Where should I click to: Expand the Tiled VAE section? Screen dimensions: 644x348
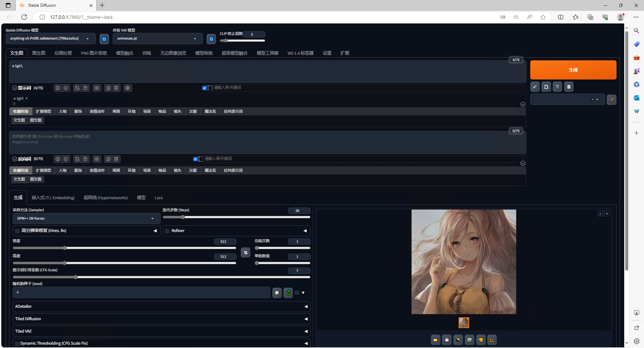[161, 332]
